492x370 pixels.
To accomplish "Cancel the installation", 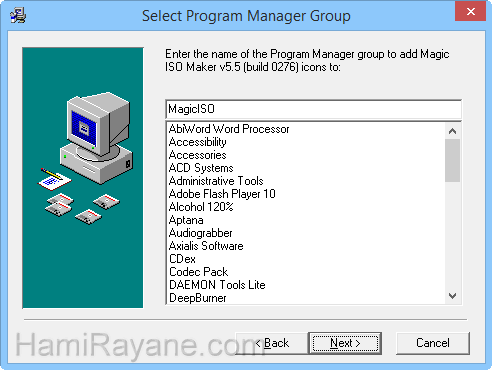I will pyautogui.click(x=433, y=343).
